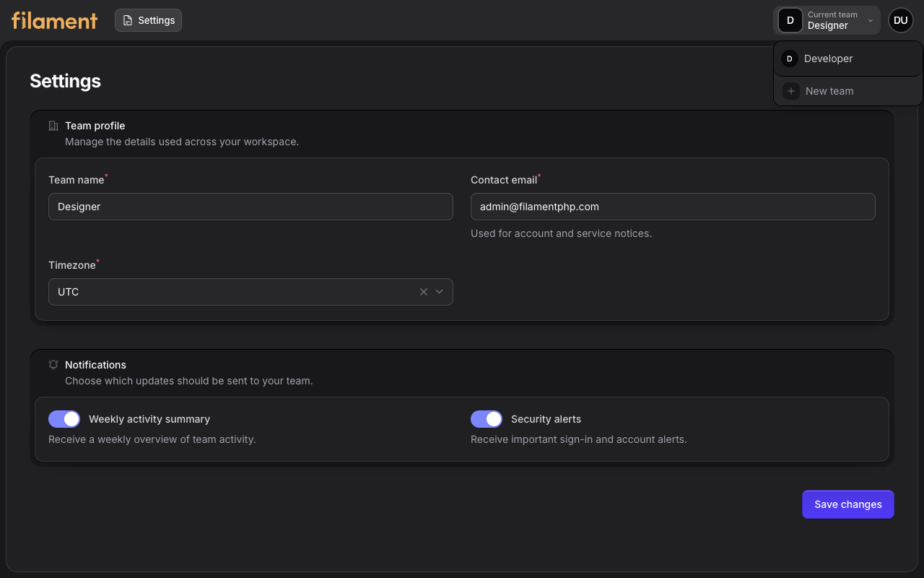924x578 pixels.
Task: Click the plus icon beside New team
Action: pos(791,91)
